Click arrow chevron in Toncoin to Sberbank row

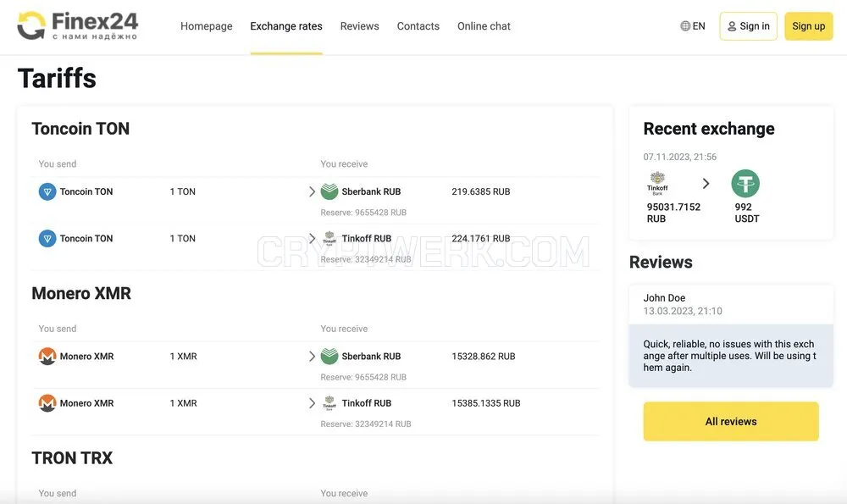[x=312, y=191]
